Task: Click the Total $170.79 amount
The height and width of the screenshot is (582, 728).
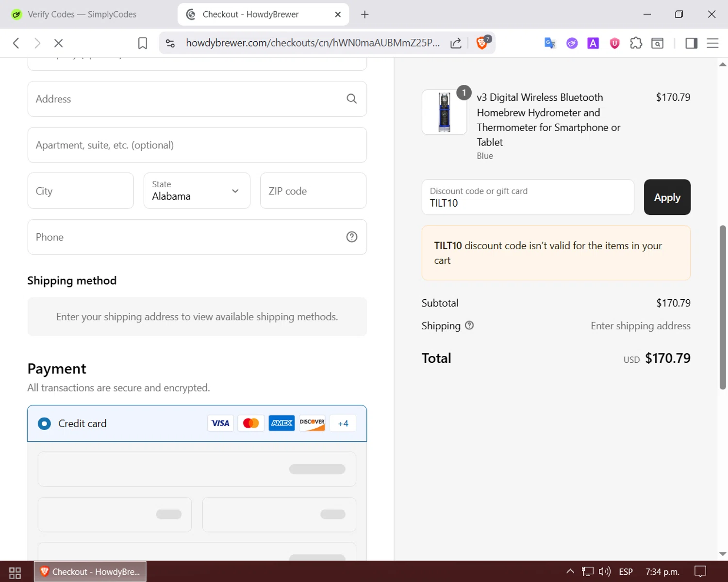Action: pos(667,358)
